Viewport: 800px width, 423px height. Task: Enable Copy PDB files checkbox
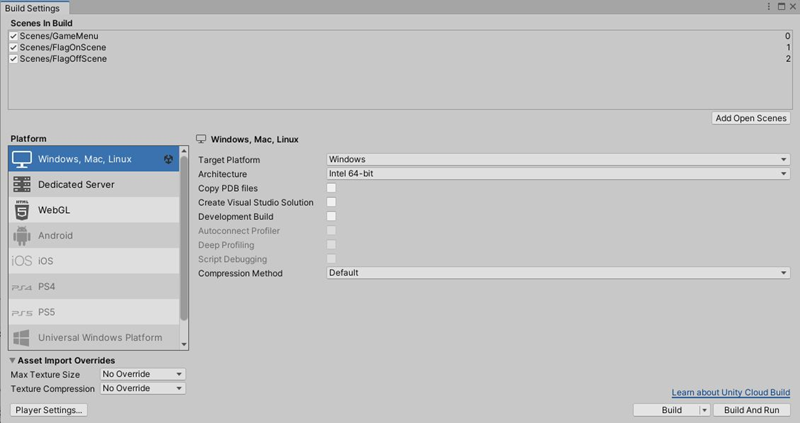331,188
